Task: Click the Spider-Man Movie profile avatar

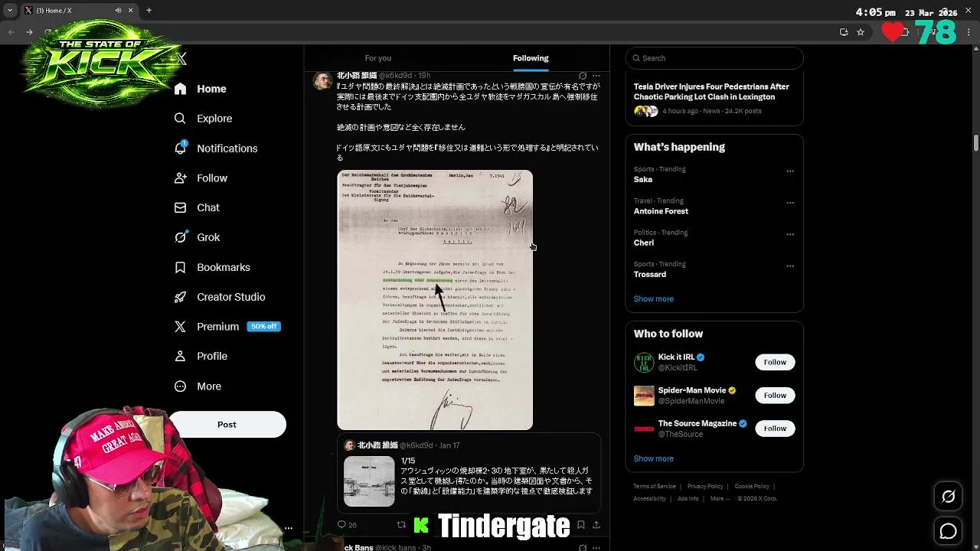Action: pos(644,396)
